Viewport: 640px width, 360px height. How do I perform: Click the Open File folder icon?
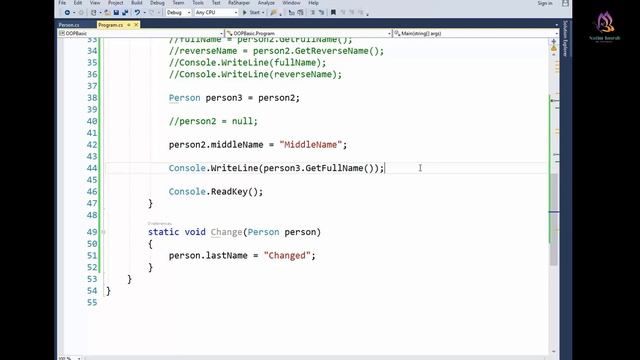coord(107,13)
